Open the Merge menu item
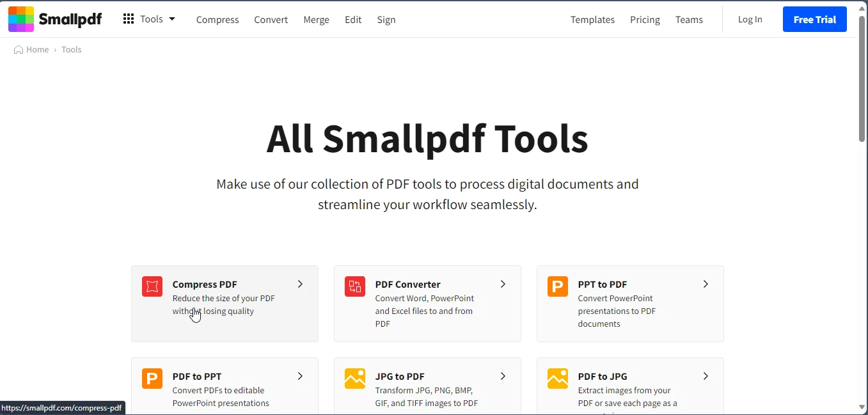Screen dimensions: 868x415 pos(316,20)
